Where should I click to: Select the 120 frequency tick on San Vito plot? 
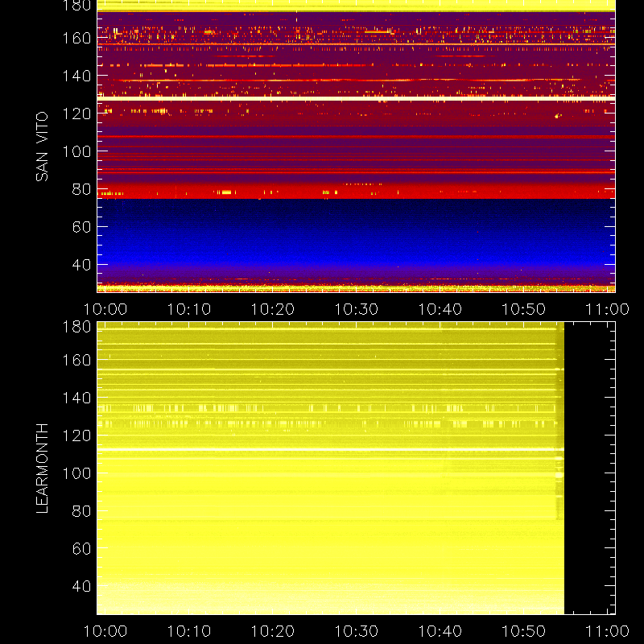click(x=76, y=114)
